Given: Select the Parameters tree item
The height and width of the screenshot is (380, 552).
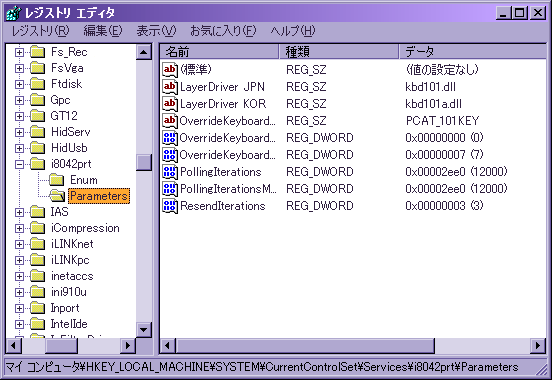Looking at the screenshot, I should pos(99,196).
